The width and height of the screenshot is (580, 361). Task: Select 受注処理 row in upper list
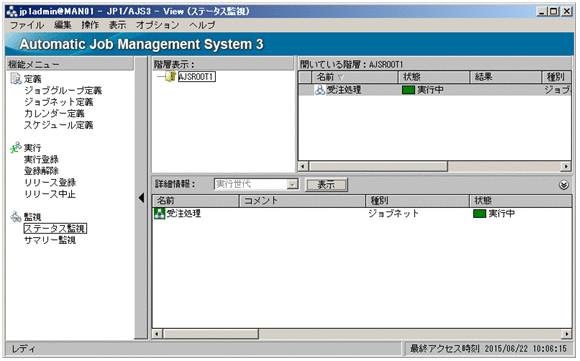[435, 90]
